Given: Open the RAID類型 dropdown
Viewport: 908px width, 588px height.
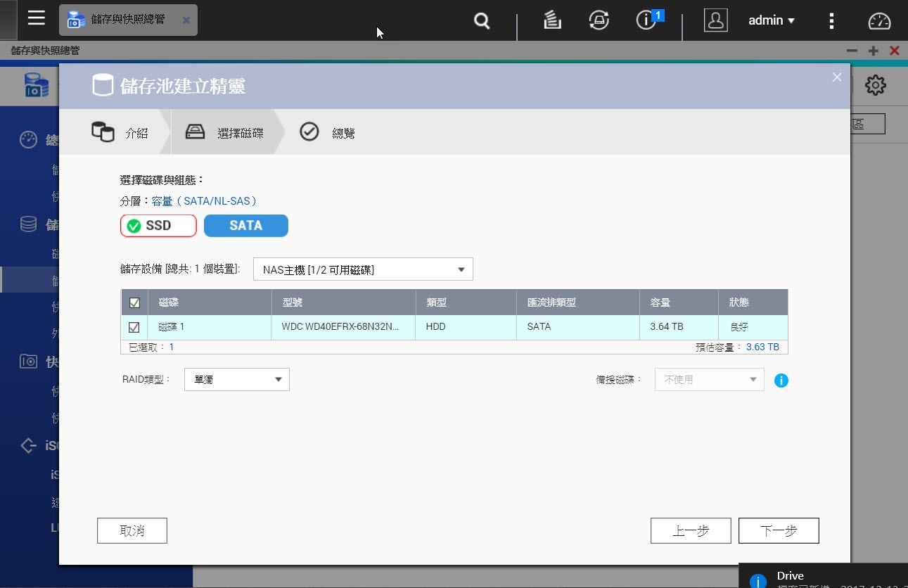Looking at the screenshot, I should [x=237, y=380].
